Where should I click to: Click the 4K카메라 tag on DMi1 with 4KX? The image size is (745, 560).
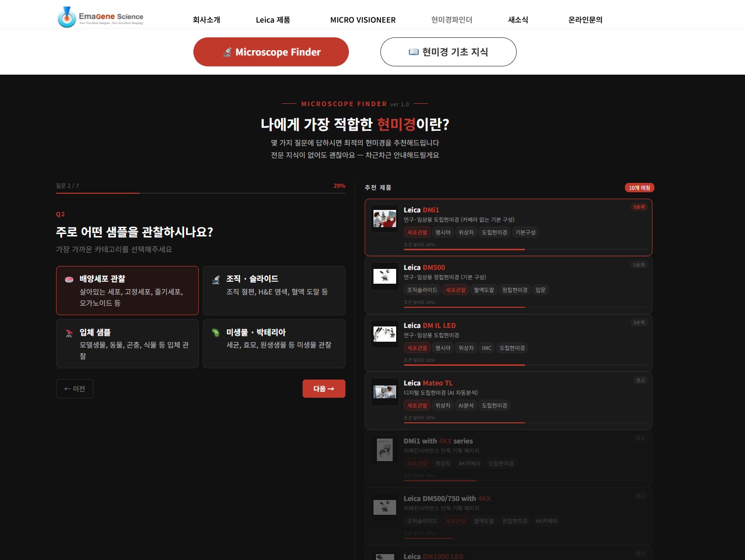469,464
